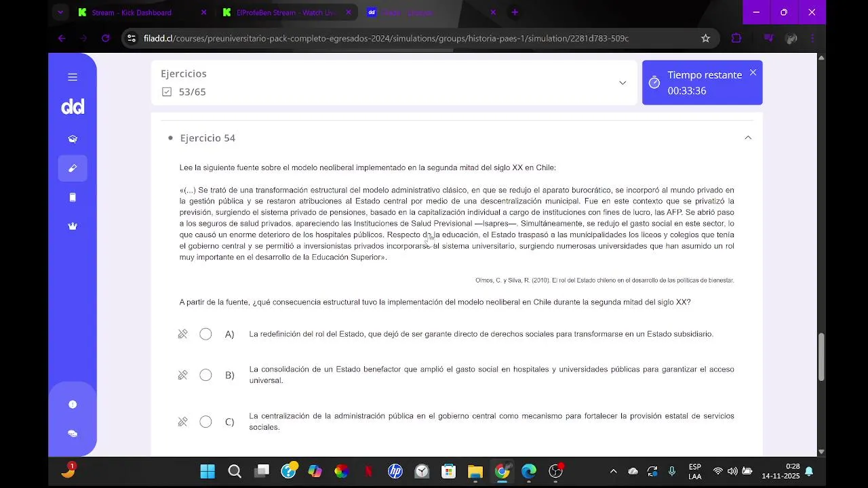Click the Filadd dd logo
The height and width of the screenshot is (488, 868).
tap(73, 107)
